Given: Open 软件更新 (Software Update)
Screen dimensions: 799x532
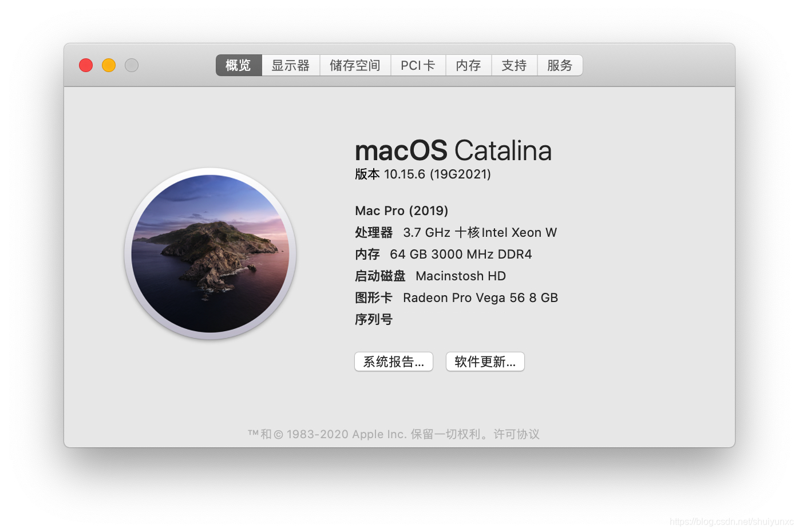Looking at the screenshot, I should pyautogui.click(x=485, y=362).
